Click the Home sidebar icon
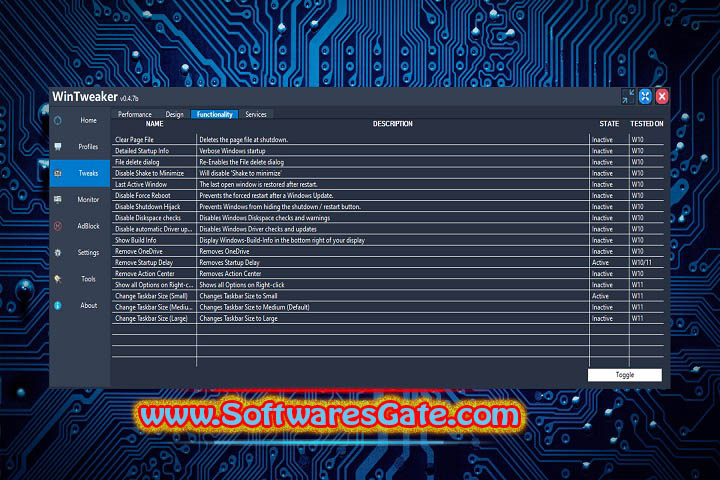This screenshot has height=480, width=720. [58, 120]
